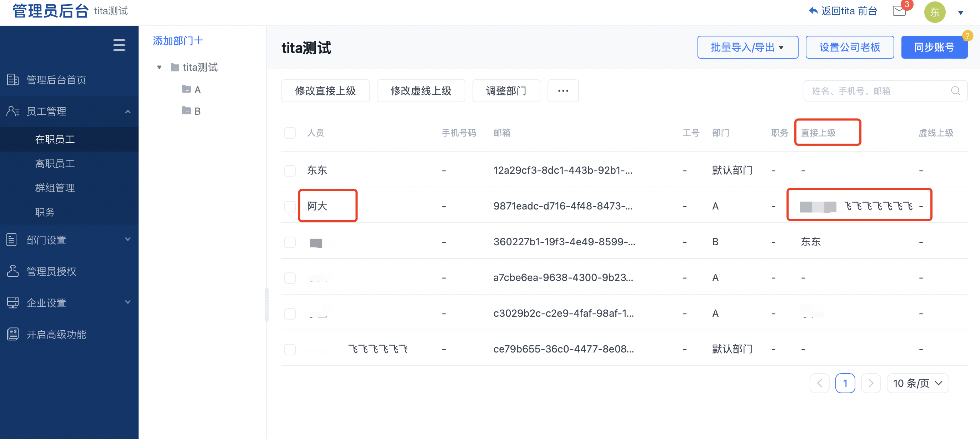The image size is (980, 439).
Task: Select the checkbox in the a7cbe6ea email row
Action: click(x=290, y=277)
